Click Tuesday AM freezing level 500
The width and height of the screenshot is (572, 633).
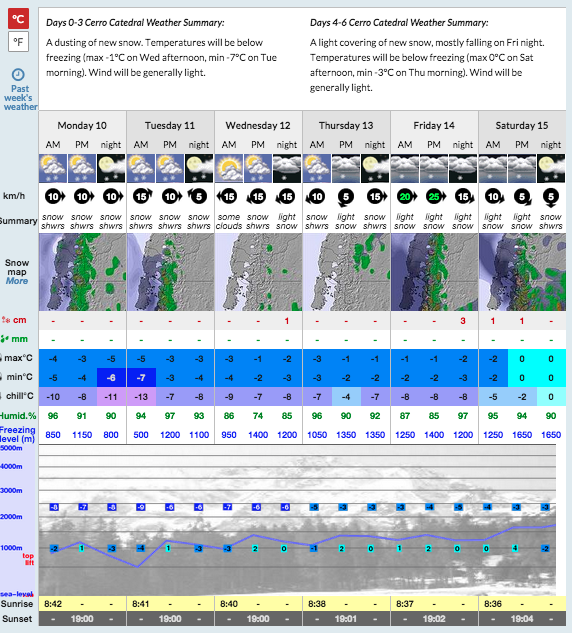[x=141, y=435]
